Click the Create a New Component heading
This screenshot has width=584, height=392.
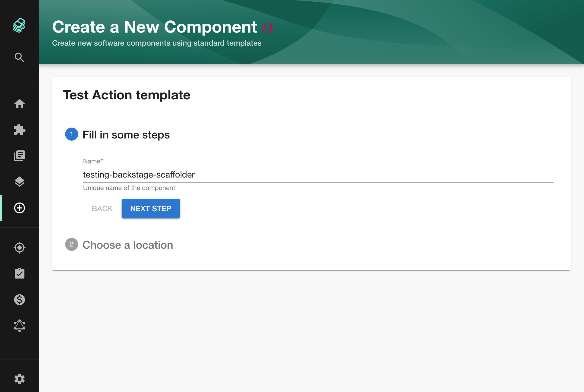(x=154, y=27)
